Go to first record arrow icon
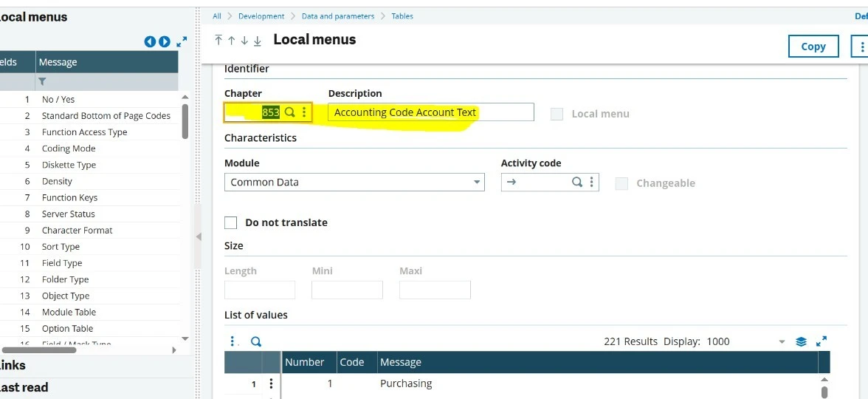The width and height of the screenshot is (868, 399). coord(218,40)
